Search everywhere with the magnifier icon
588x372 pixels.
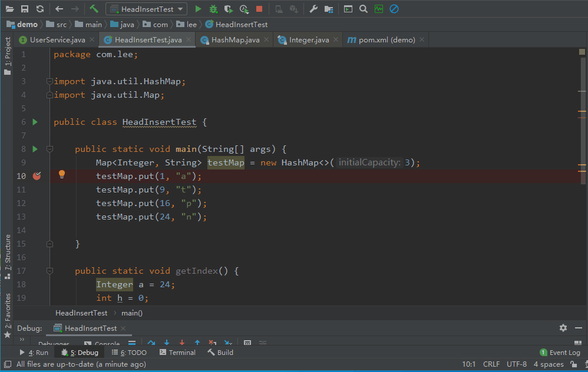click(364, 9)
